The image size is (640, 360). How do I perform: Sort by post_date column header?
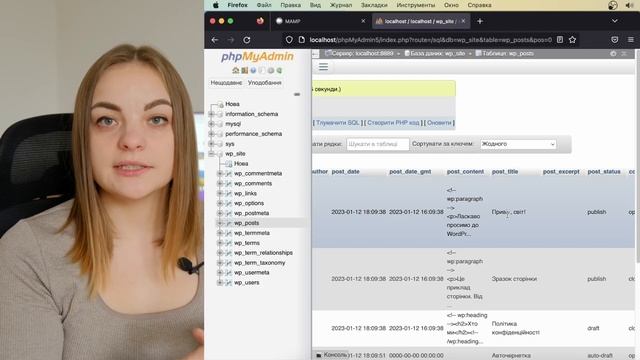point(346,172)
